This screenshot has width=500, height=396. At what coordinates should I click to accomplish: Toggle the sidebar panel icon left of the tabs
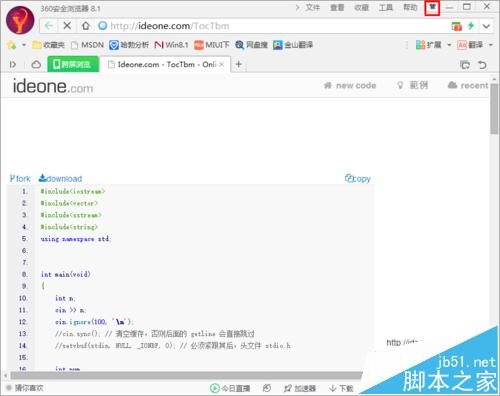13,64
